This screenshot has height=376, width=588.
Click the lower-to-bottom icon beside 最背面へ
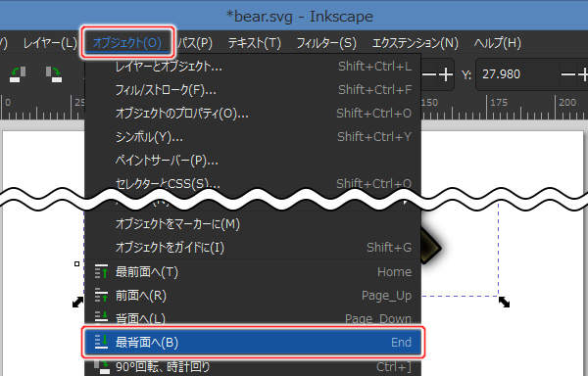(x=101, y=342)
